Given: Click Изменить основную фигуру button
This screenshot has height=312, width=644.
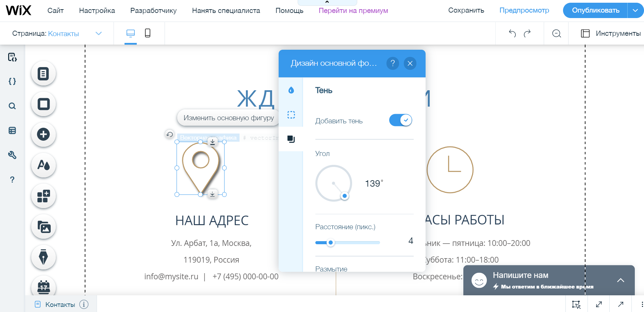Looking at the screenshot, I should tap(229, 118).
